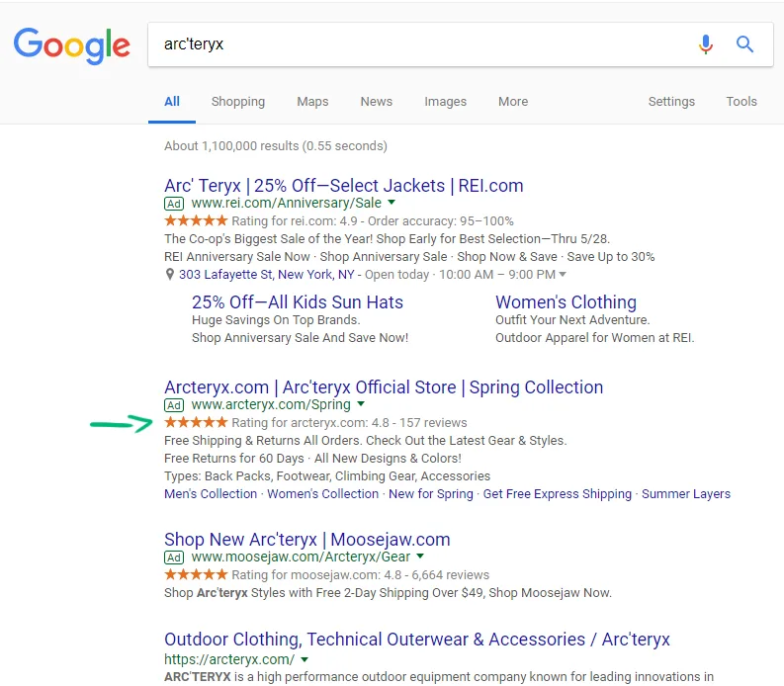Viewport: 784px width, 686px height.
Task: Expand dropdown arrow beside www.arcteryx.com/Spring
Action: pos(361,404)
